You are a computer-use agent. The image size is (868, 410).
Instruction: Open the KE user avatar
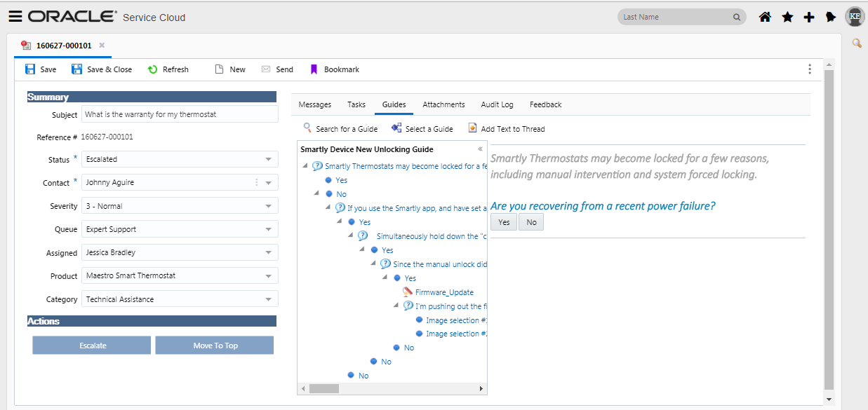(854, 15)
